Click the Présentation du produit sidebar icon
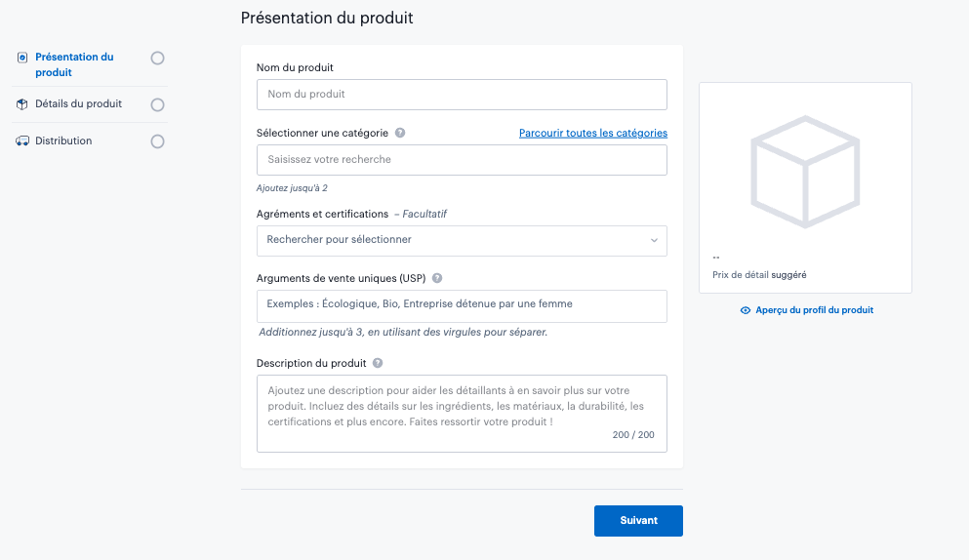Image resolution: width=969 pixels, height=560 pixels. click(22, 58)
